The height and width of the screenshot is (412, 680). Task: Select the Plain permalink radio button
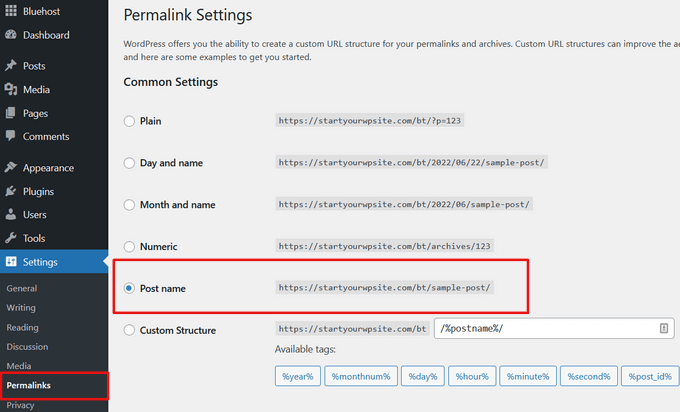point(129,121)
